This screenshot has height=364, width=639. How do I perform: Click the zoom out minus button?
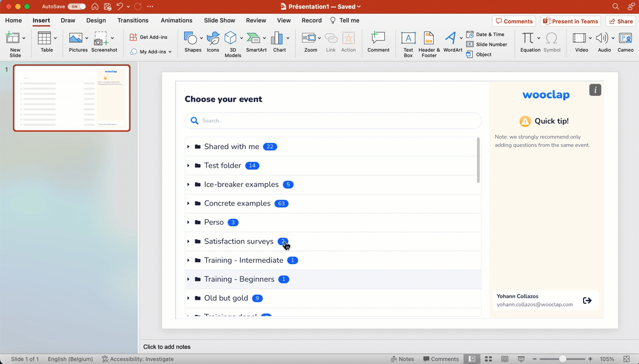[535, 359]
